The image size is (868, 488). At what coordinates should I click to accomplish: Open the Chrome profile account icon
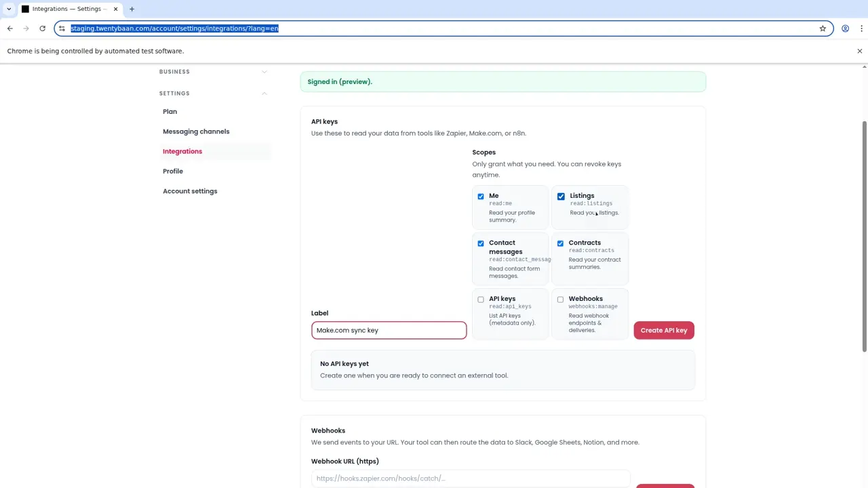pyautogui.click(x=845, y=28)
